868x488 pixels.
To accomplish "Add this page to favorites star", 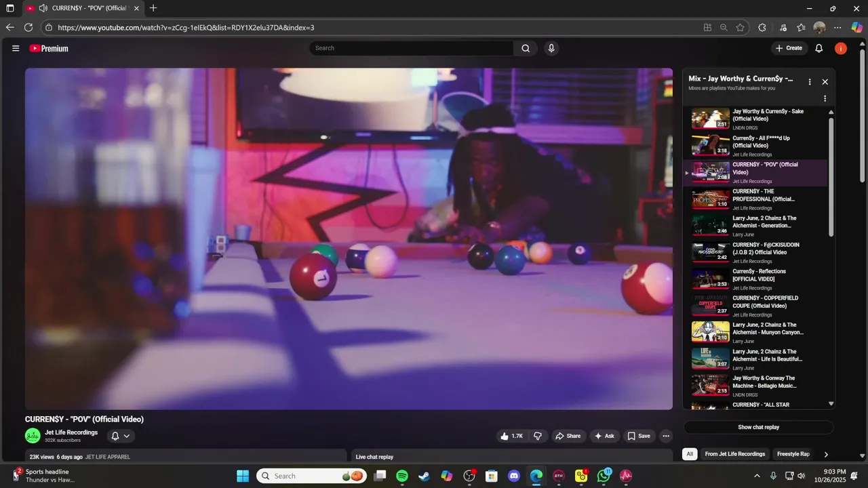I will point(740,28).
